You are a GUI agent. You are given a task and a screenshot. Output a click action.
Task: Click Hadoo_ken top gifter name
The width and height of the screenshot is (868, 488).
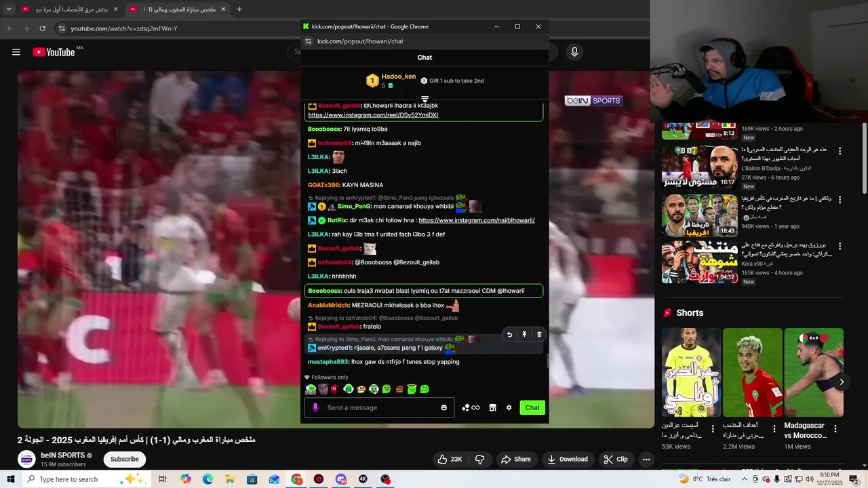[x=399, y=77]
